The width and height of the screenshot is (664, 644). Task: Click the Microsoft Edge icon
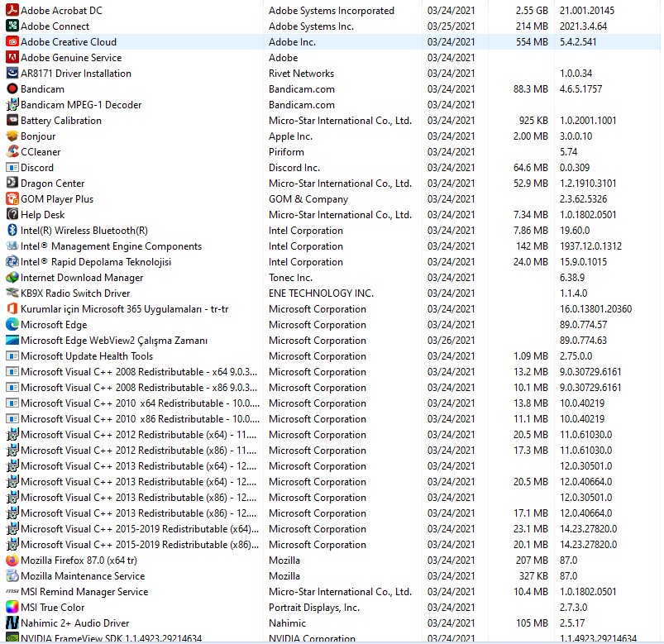coord(12,324)
